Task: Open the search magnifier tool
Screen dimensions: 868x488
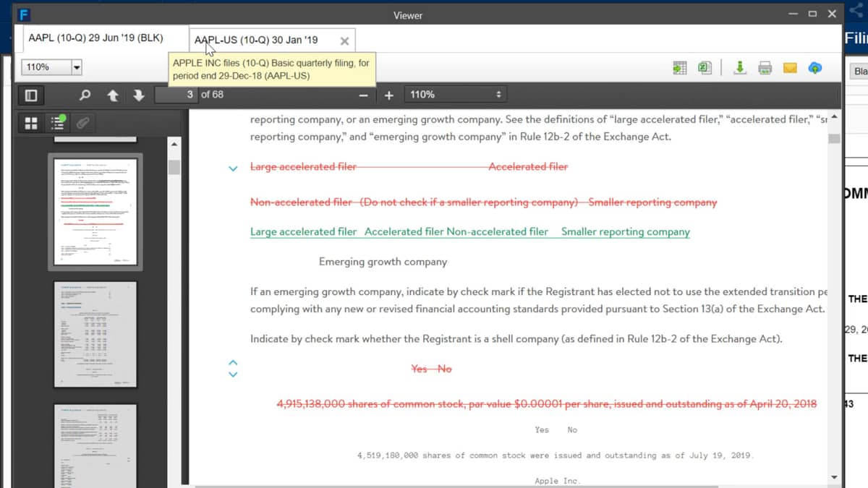Action: coord(85,95)
